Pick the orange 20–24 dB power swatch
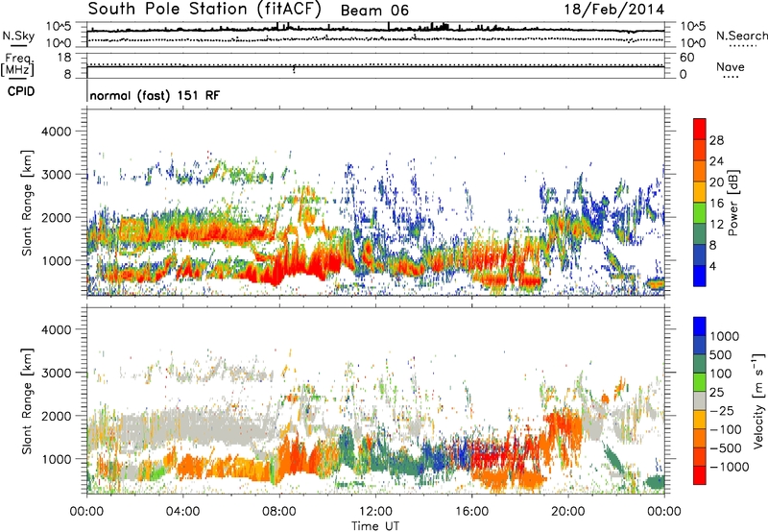The image size is (768, 532). coord(700,171)
